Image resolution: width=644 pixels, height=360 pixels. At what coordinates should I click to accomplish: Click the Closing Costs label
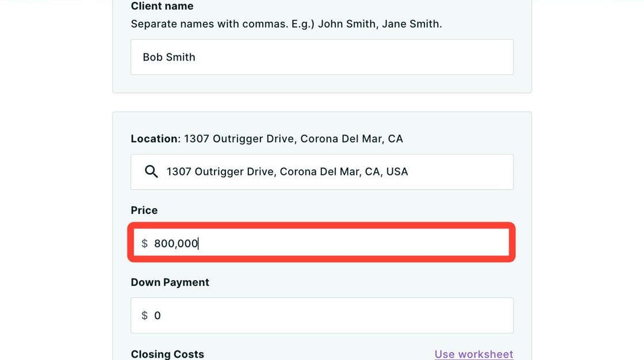(x=167, y=354)
